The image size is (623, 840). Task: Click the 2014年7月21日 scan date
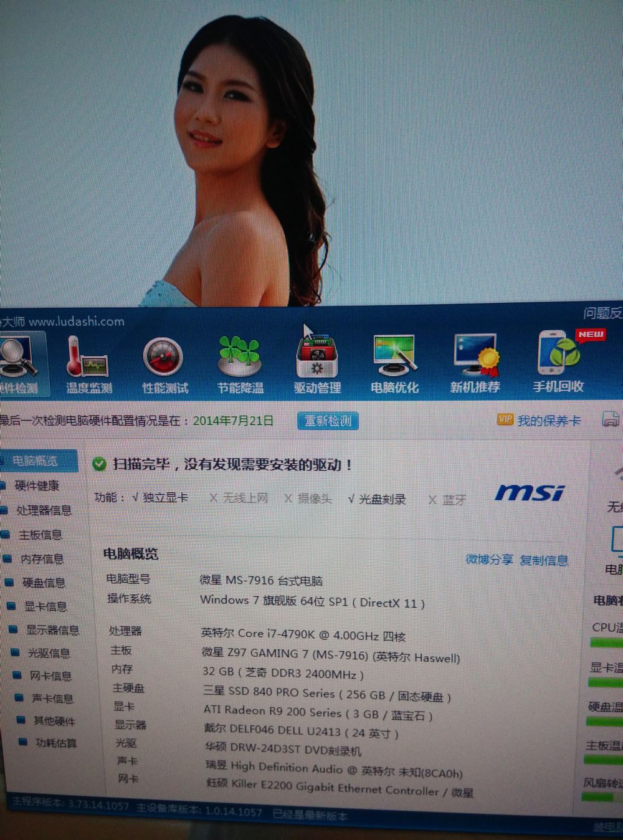pos(233,421)
